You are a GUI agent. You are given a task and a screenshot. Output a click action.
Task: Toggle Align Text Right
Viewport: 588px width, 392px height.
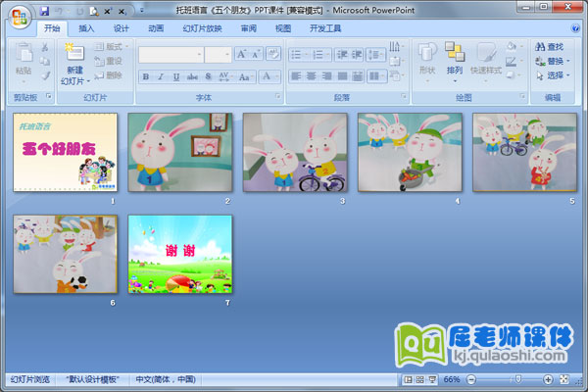click(x=326, y=76)
